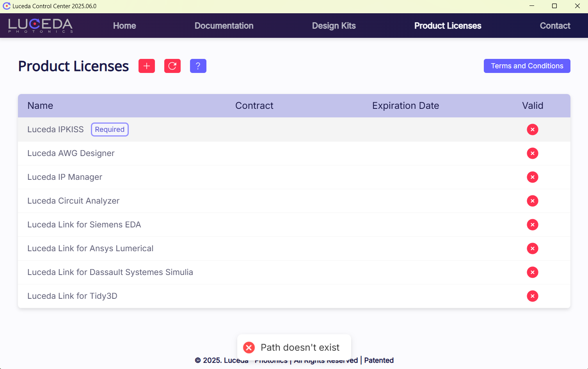
Task: Click the Name column header
Action: tap(40, 106)
